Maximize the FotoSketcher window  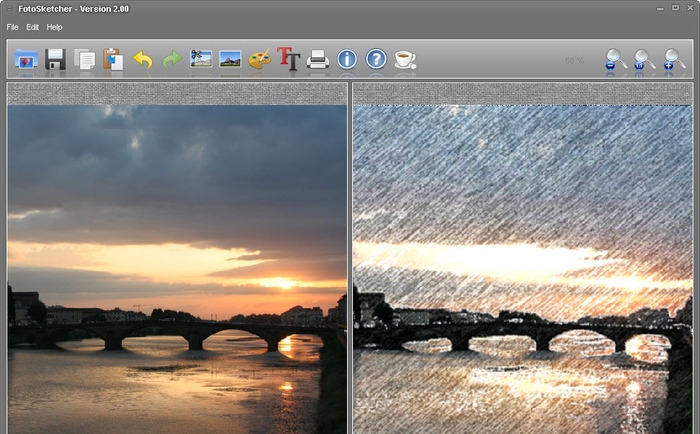[675, 8]
